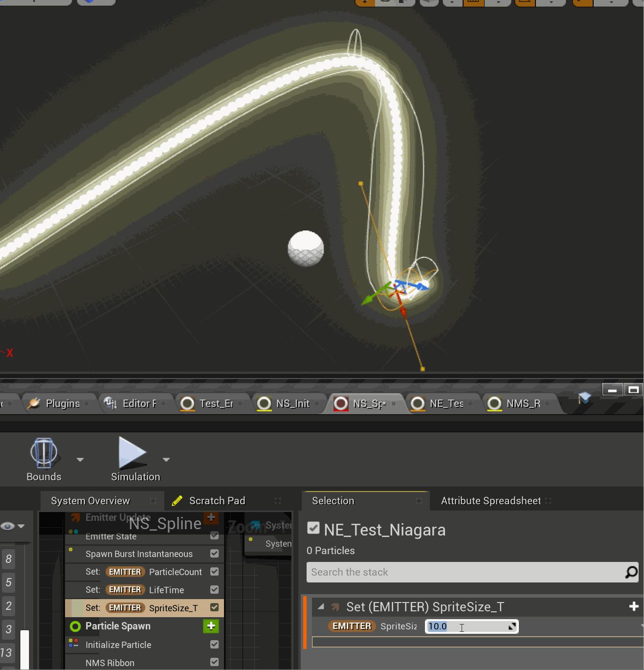
Task: Switch to the Attribute Spreadsheet tab
Action: pyautogui.click(x=490, y=500)
